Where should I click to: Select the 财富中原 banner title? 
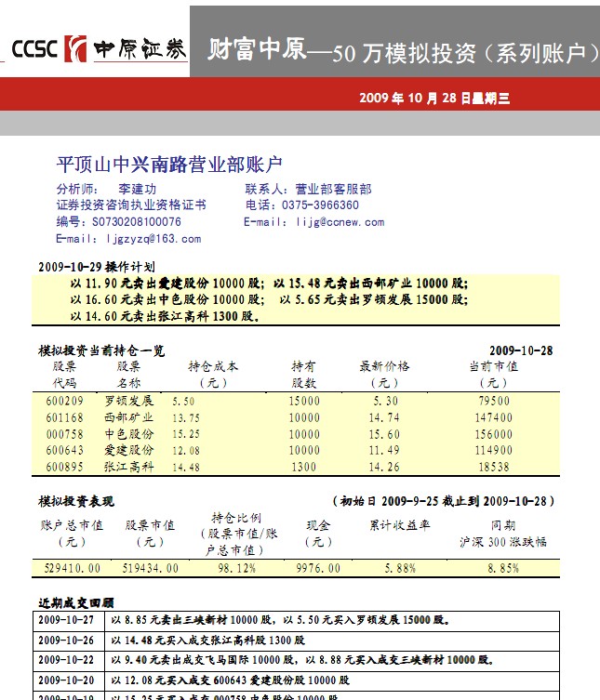point(257,49)
